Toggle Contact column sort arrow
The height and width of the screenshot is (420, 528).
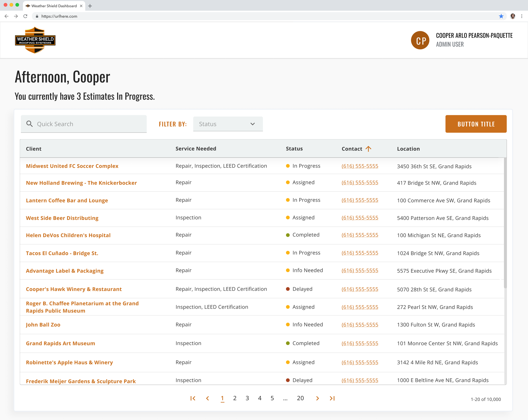click(x=368, y=149)
